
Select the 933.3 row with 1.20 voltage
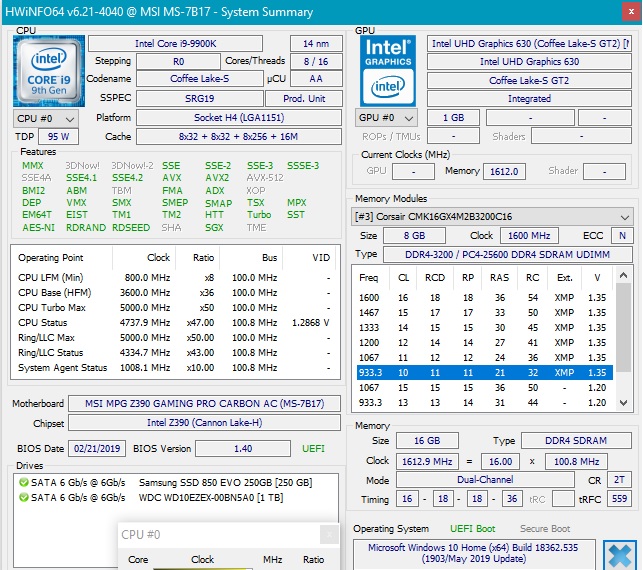tap(485, 403)
